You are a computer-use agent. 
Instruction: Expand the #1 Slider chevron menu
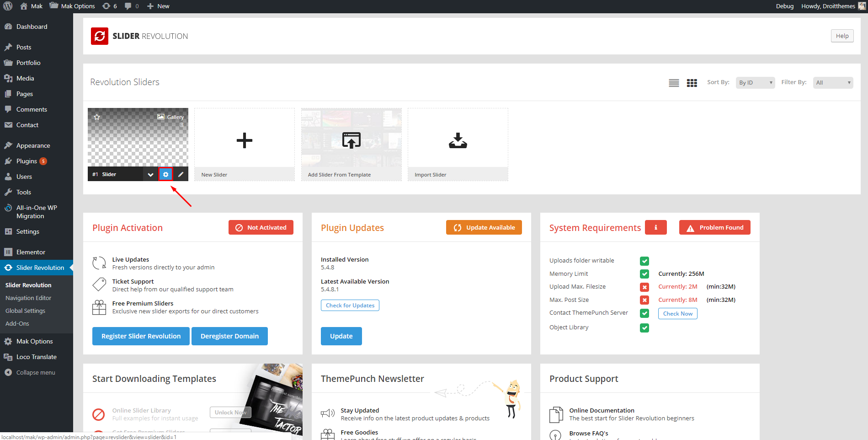(x=150, y=174)
